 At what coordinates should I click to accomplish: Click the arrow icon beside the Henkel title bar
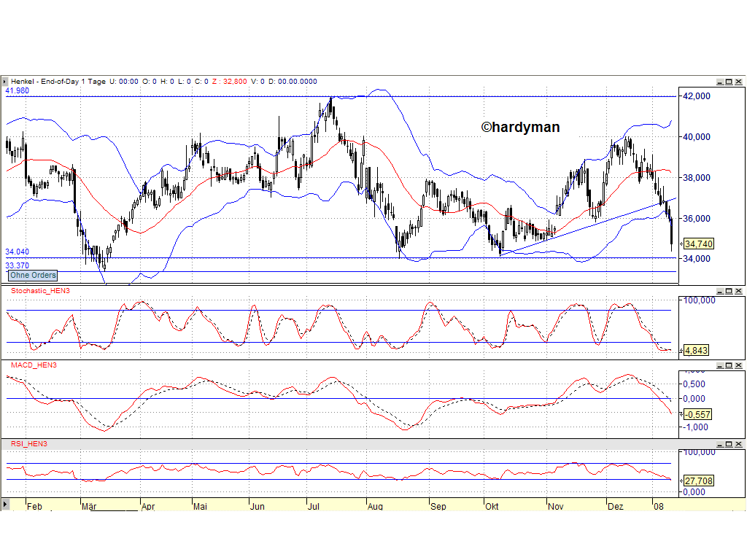[4, 81]
